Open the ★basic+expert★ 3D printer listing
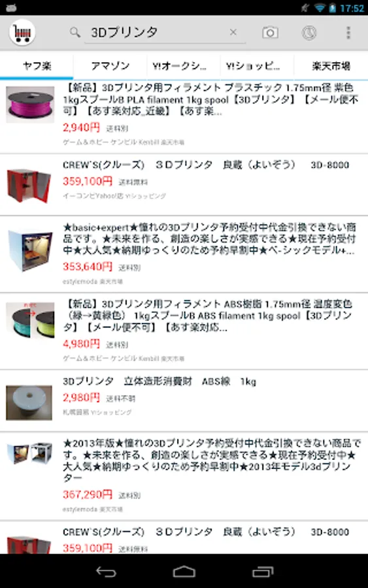The image size is (368, 588). coord(184,254)
